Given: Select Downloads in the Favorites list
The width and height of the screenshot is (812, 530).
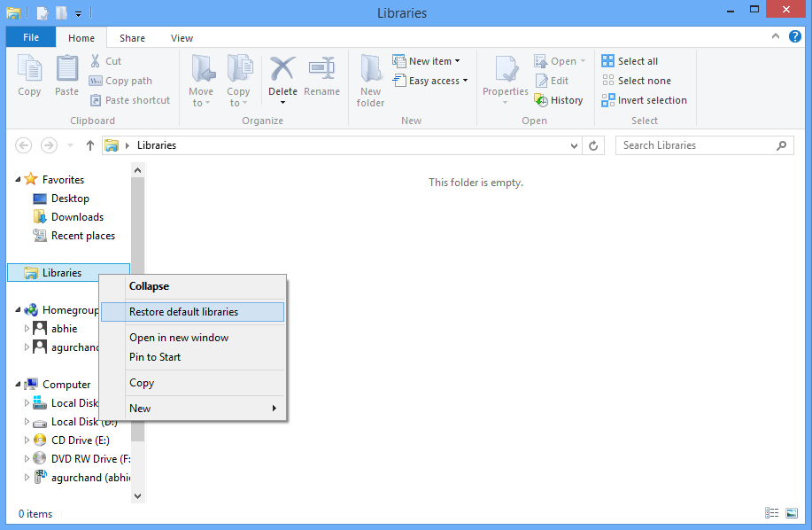Looking at the screenshot, I should pos(77,217).
